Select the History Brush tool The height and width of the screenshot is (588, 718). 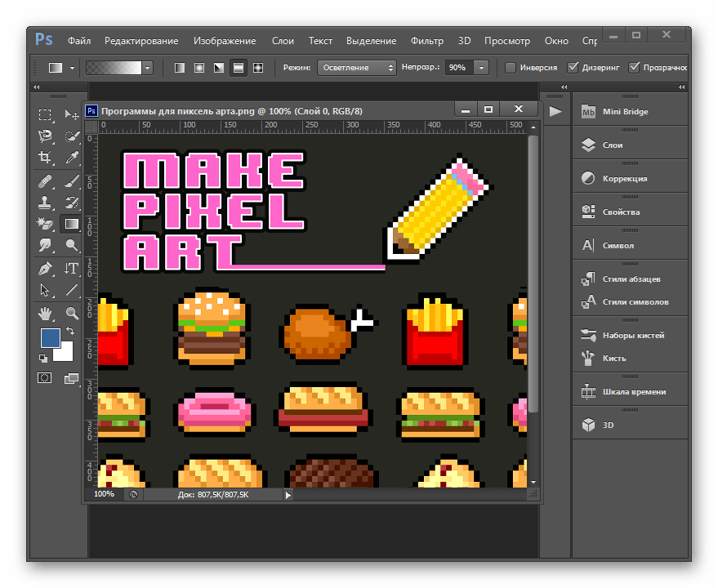[71, 203]
